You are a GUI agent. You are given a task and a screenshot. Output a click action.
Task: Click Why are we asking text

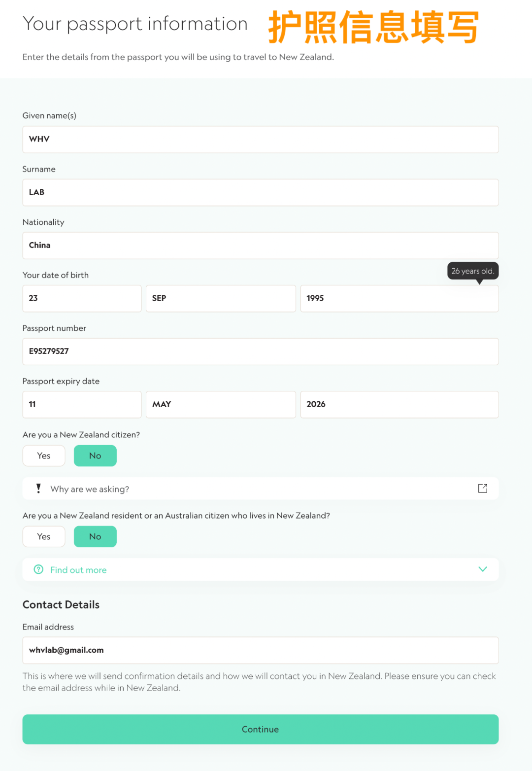click(x=90, y=489)
